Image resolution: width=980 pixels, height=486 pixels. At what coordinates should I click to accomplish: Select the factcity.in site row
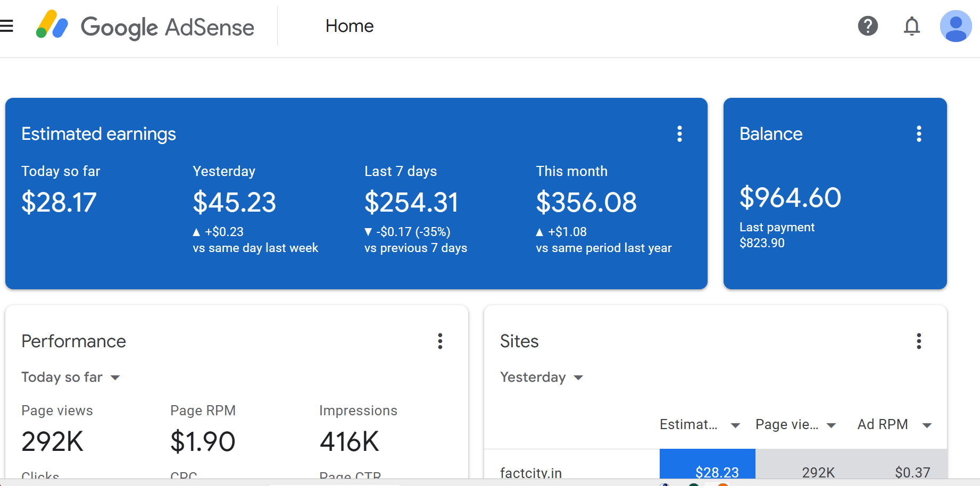531,472
